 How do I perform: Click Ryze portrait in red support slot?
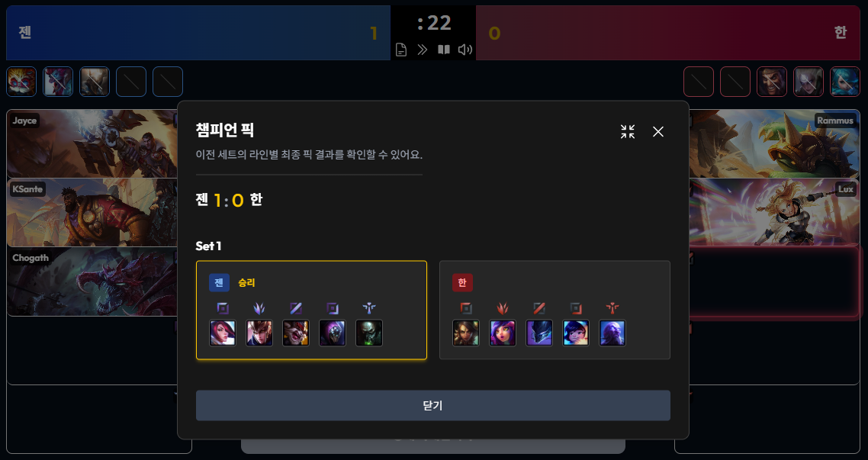(x=612, y=333)
